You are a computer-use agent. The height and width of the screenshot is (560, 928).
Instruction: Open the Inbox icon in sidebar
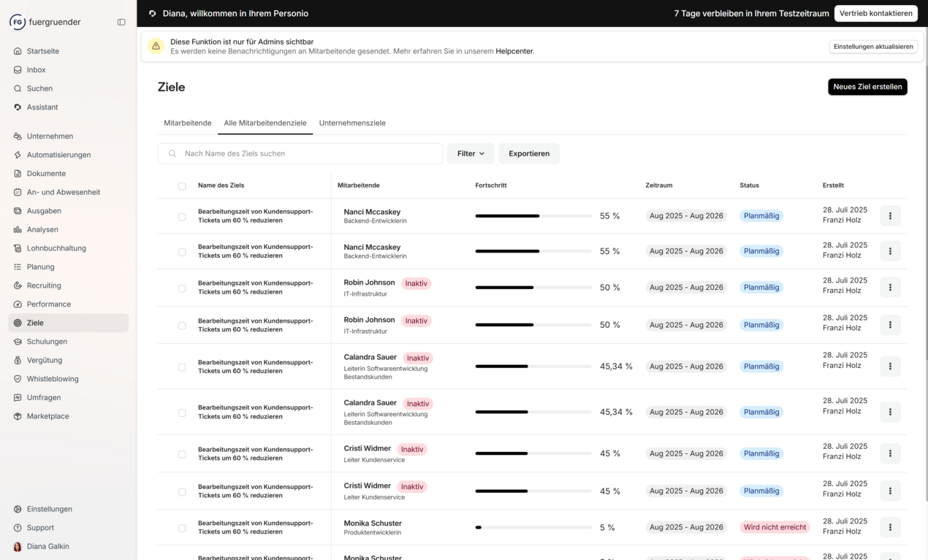(18, 70)
